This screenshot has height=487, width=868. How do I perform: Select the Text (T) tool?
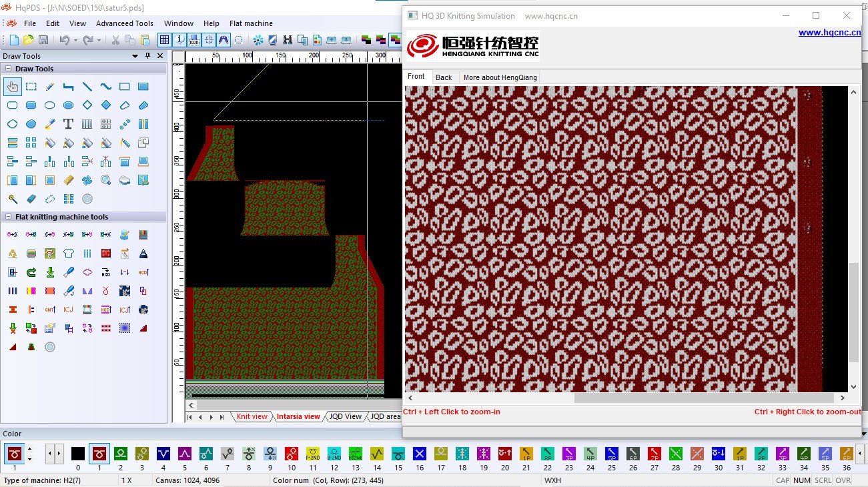(x=68, y=124)
